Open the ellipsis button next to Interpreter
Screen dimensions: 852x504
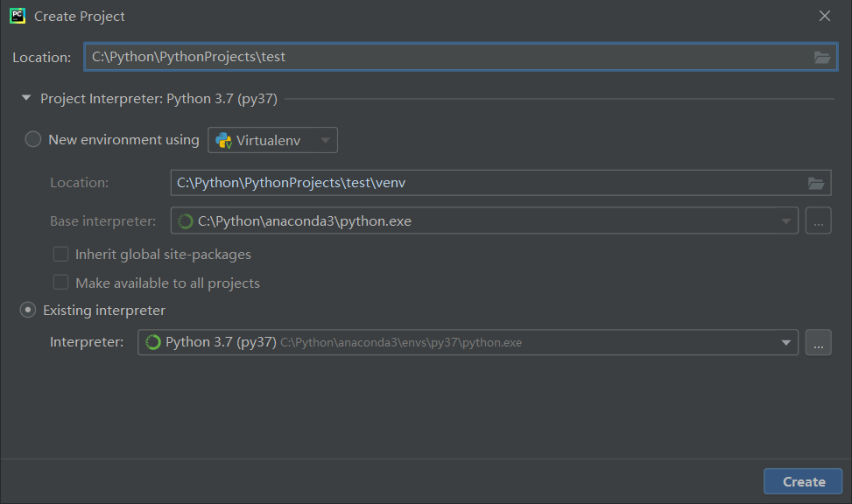[x=819, y=342]
